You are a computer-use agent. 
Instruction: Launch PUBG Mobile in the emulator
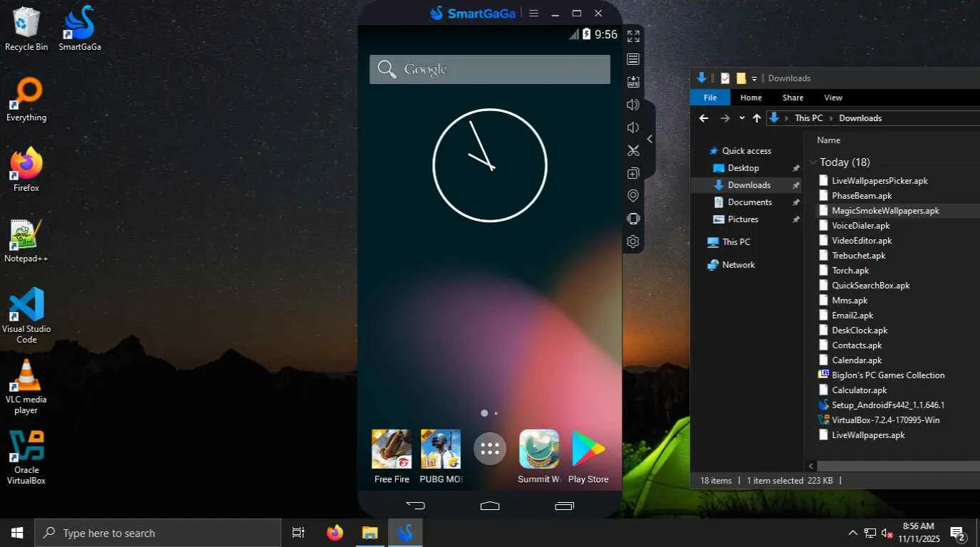point(441,457)
